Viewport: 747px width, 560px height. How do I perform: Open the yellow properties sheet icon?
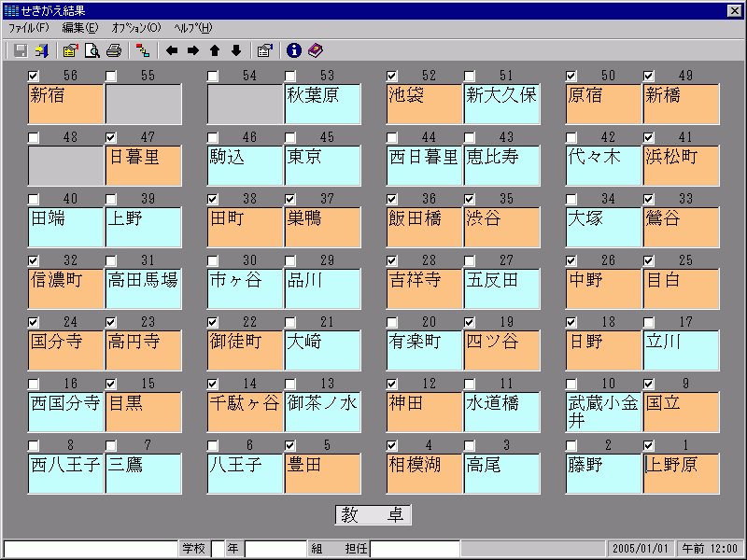tap(71, 50)
